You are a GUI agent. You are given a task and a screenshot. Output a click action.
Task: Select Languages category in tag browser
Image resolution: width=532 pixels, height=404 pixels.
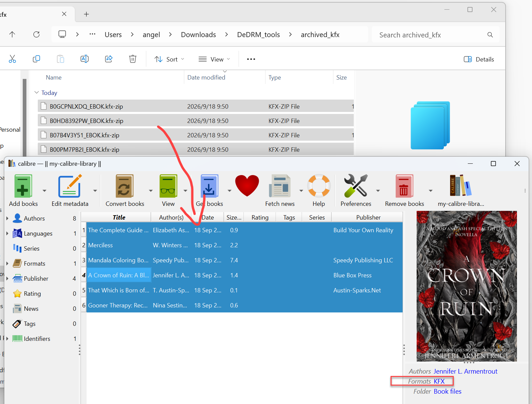pyautogui.click(x=38, y=233)
